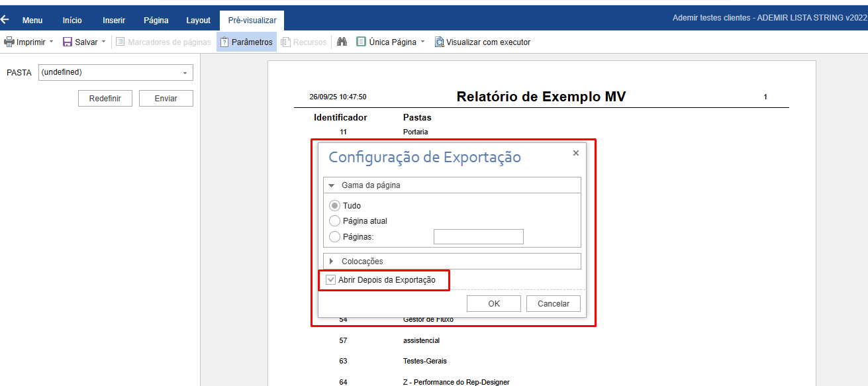Click the Páginas range input field
Image resolution: width=868 pixels, height=386 pixels.
click(x=478, y=236)
